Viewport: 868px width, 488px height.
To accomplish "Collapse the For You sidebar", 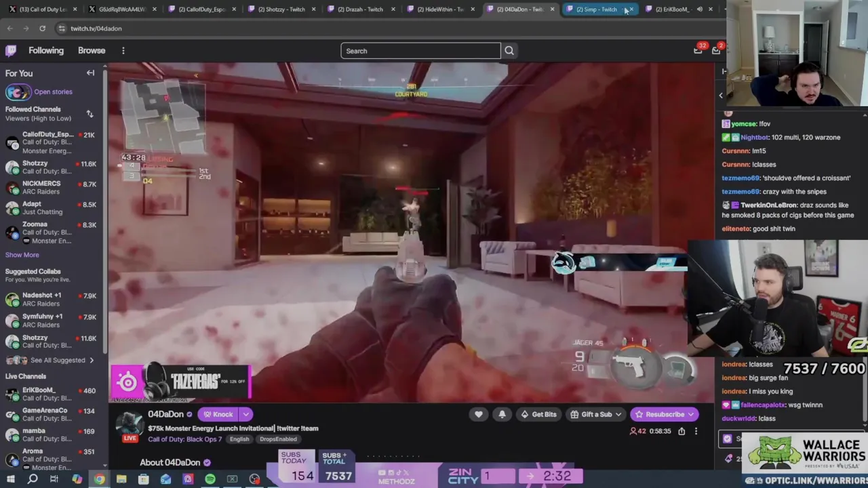I will click(x=90, y=73).
